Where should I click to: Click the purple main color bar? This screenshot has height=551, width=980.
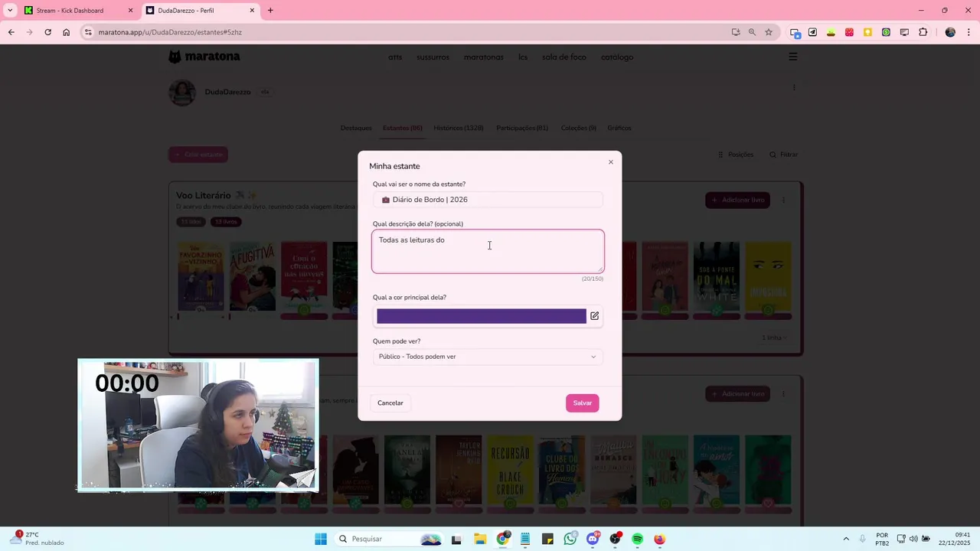[x=482, y=316]
